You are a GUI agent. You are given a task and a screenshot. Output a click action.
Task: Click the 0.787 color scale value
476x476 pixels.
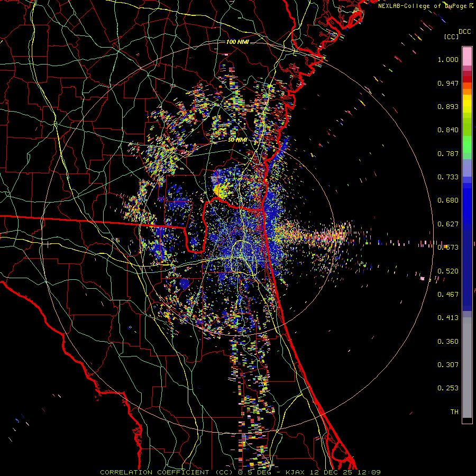pyautogui.click(x=448, y=153)
